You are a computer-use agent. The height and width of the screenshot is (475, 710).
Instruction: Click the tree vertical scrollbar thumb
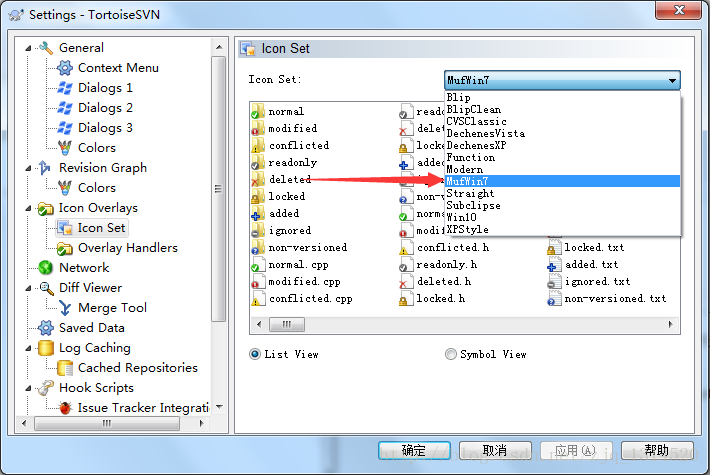tap(219, 189)
